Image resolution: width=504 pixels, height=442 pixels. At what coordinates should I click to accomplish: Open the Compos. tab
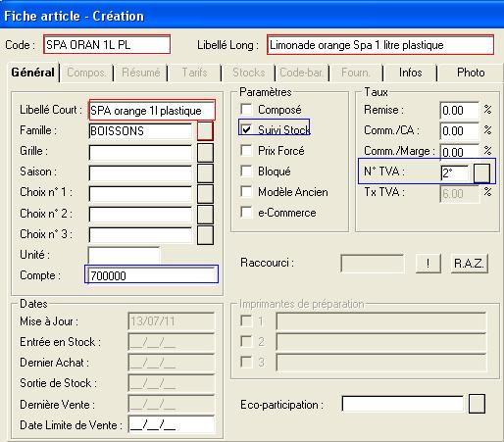click(86, 73)
